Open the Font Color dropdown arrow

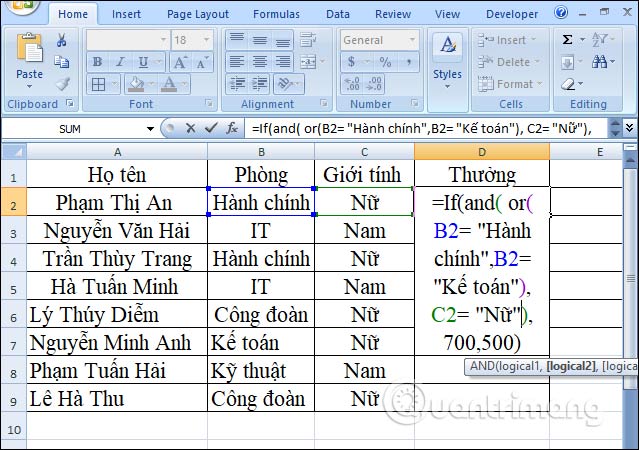pyautogui.click(x=184, y=84)
